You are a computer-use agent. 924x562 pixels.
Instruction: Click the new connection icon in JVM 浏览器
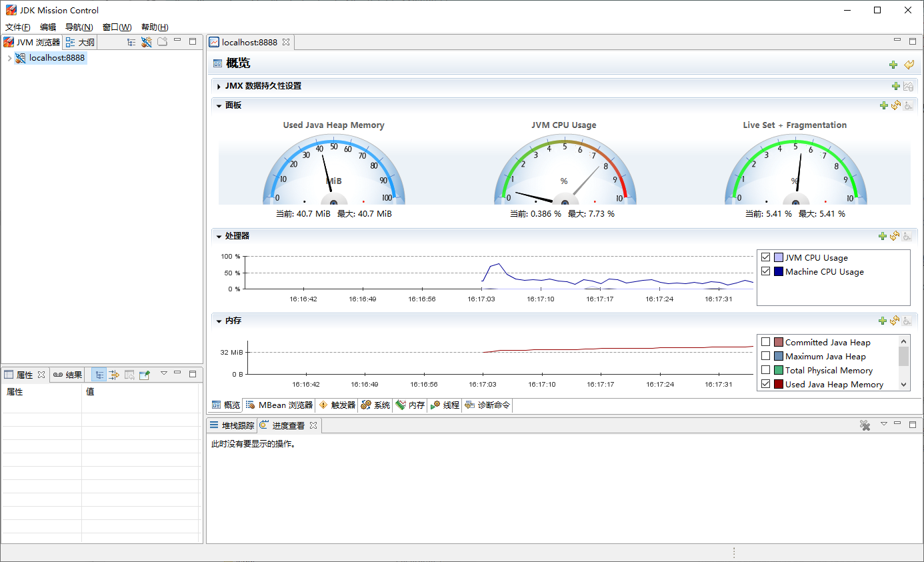[147, 42]
